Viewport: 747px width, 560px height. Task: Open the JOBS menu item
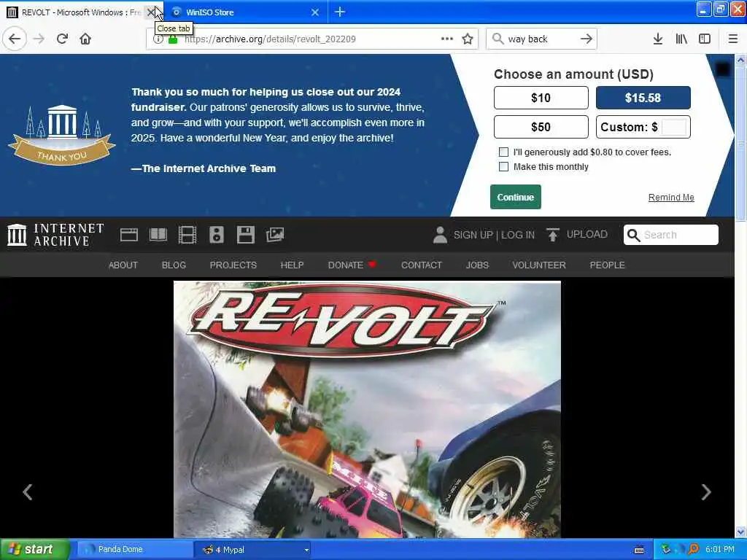click(x=477, y=265)
